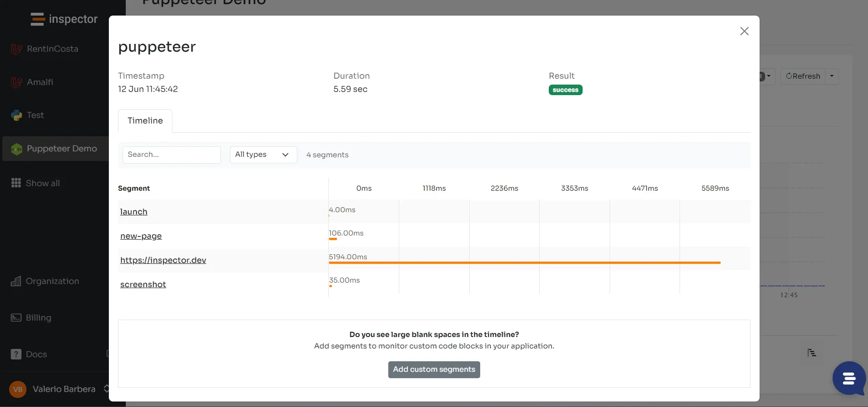Open the Refresh options dropdown arrow
This screenshot has height=407, width=868.
pyautogui.click(x=832, y=76)
